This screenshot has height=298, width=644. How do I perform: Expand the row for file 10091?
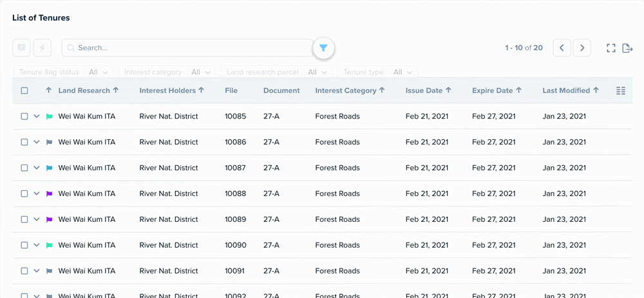coord(37,271)
